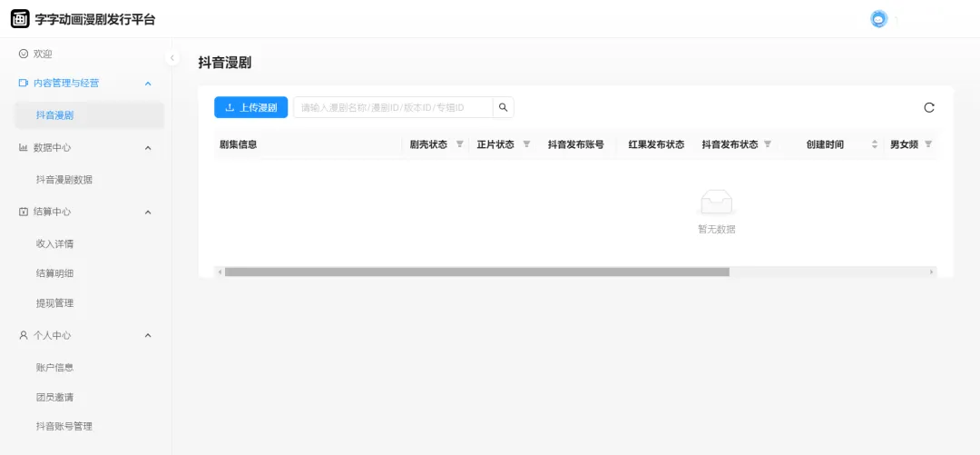Open filter for 抖音发布状态 column
The width and height of the screenshot is (980, 455).
coord(767,144)
